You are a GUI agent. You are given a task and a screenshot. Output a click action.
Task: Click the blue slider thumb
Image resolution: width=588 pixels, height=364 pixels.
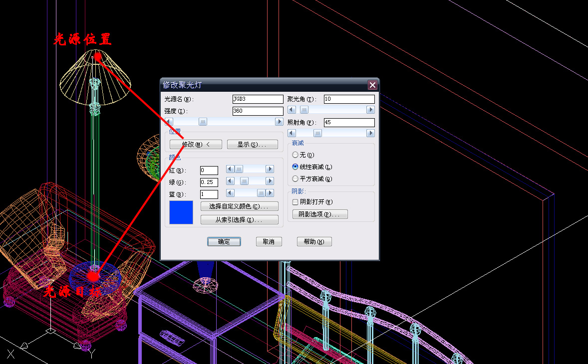point(261,193)
